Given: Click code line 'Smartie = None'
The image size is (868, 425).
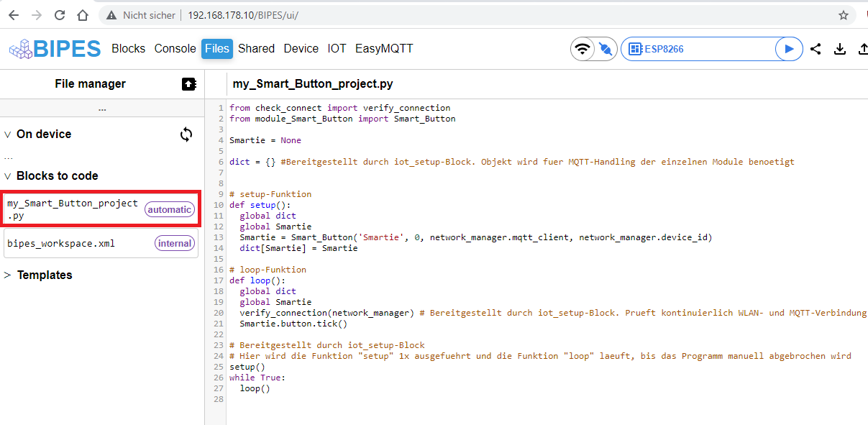Looking at the screenshot, I should click(x=265, y=140).
